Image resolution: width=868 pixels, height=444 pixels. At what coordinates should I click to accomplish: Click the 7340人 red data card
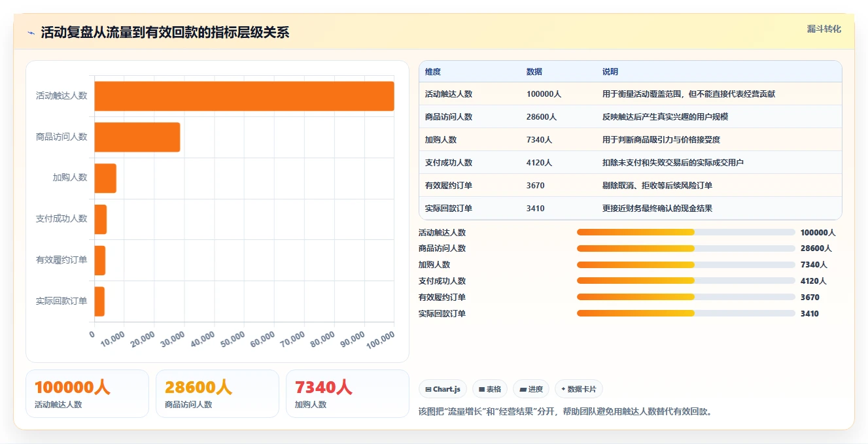click(x=347, y=394)
